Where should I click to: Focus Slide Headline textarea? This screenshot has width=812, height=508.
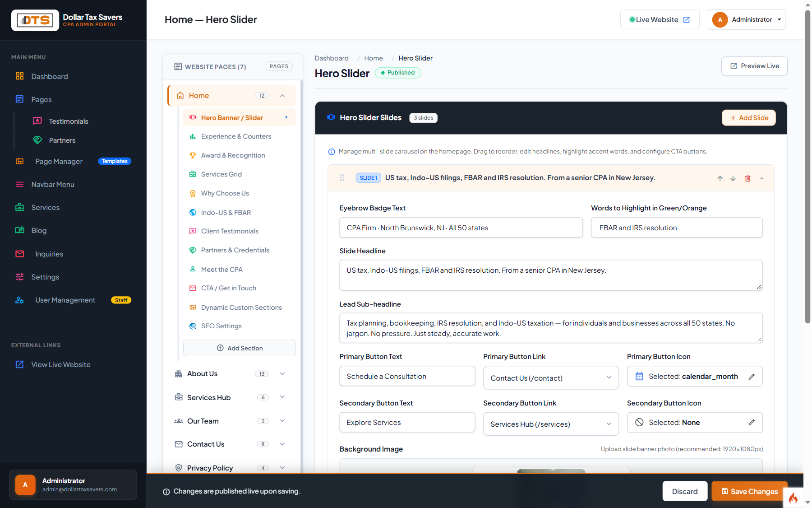click(551, 275)
